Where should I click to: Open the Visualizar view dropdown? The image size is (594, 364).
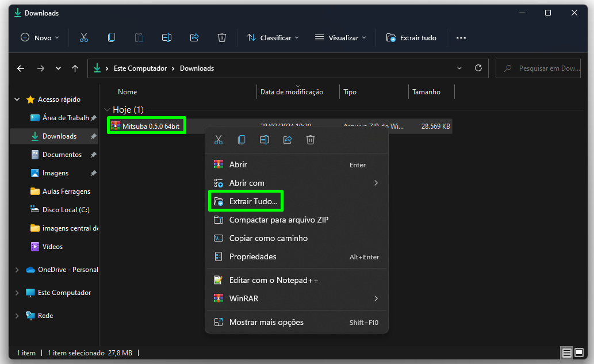coord(340,38)
